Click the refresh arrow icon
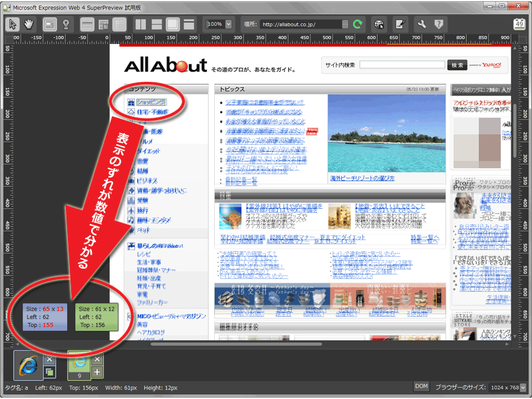The height and width of the screenshot is (399, 532). [357, 23]
